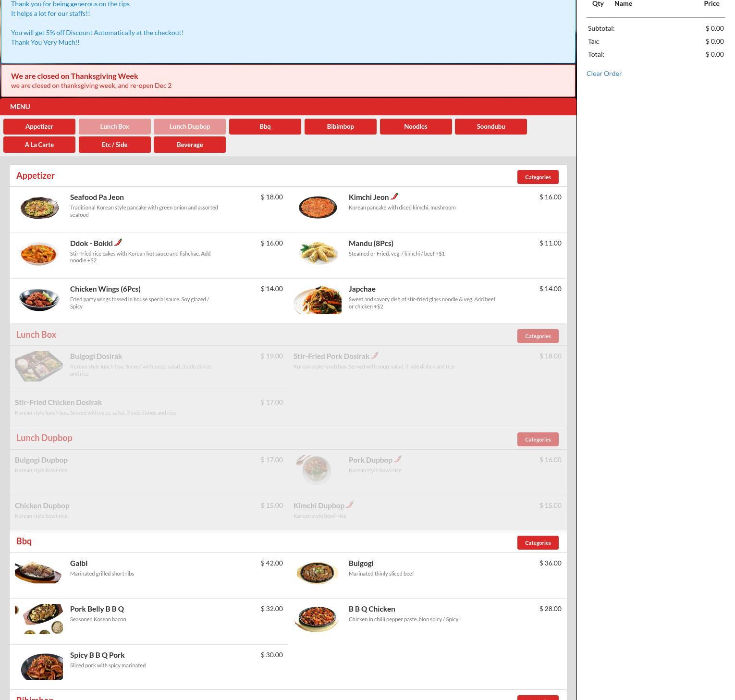Click the order Subtotal label

601,28
